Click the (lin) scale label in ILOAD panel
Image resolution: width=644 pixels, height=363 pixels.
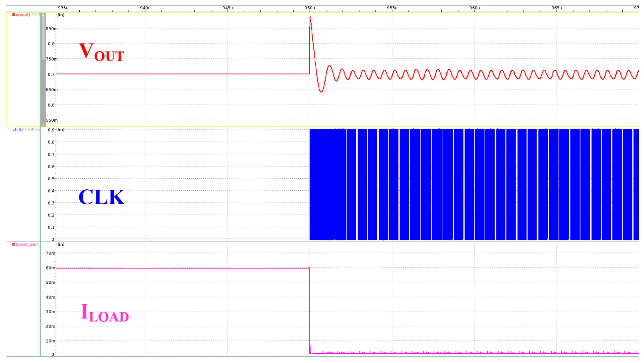coord(60,244)
